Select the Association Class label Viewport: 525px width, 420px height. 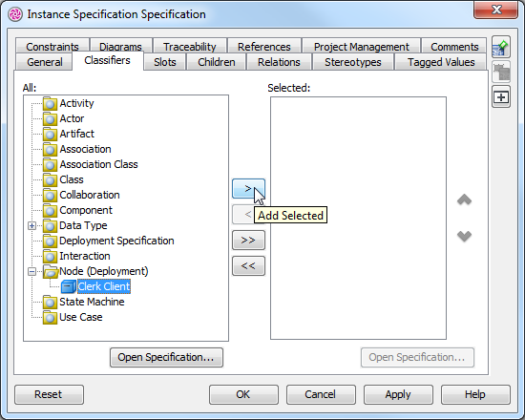(98, 164)
